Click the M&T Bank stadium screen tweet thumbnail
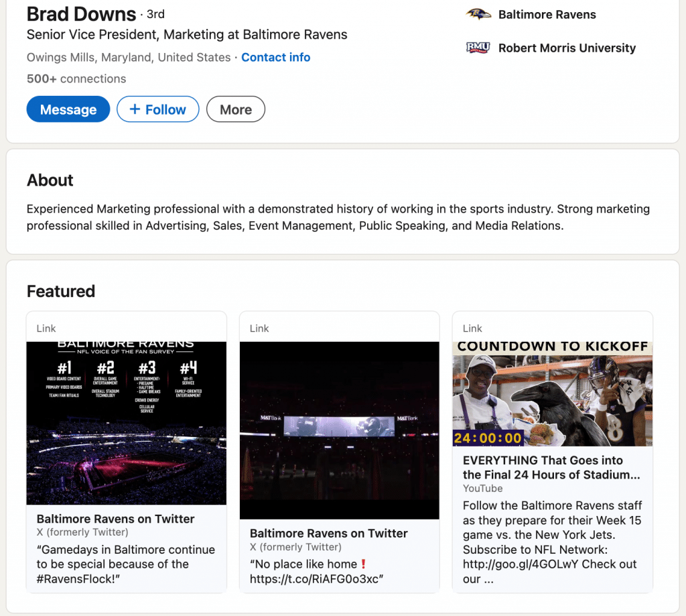The height and width of the screenshot is (616, 686). click(x=339, y=430)
